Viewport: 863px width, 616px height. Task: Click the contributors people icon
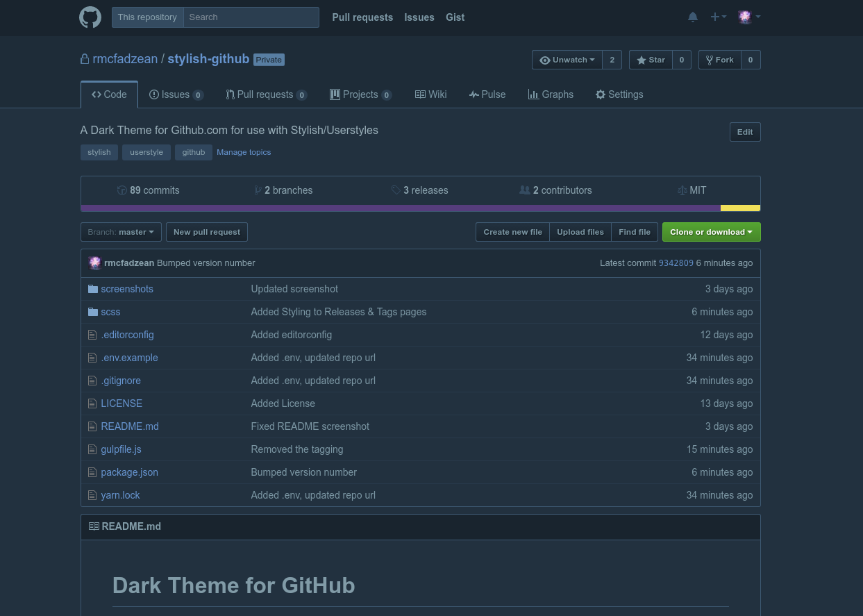(x=525, y=190)
